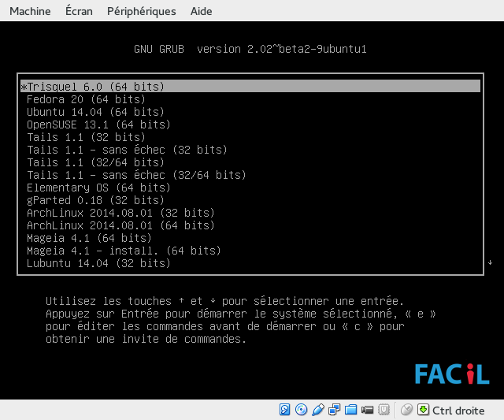The width and height of the screenshot is (504, 420).
Task: Open the Écran menu
Action: point(79,11)
